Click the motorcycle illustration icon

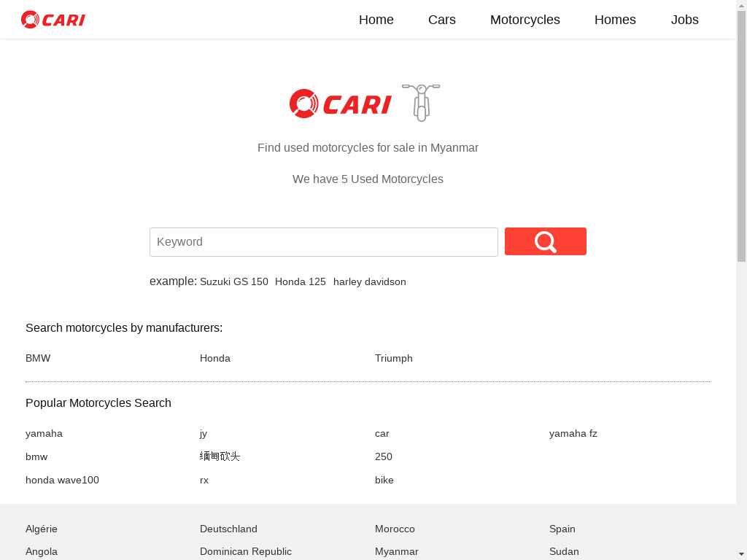point(421,102)
